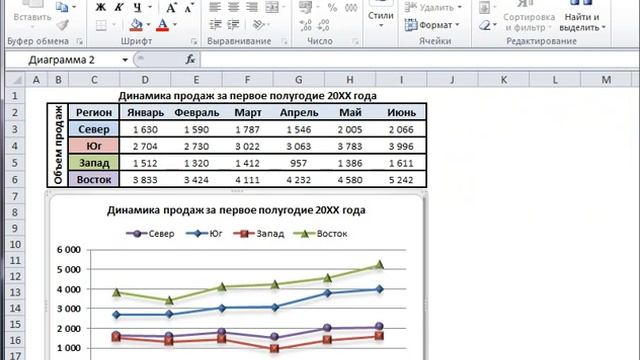The height and width of the screenshot is (360, 640).
Task: Open Число dialog launcher
Action: (356, 41)
